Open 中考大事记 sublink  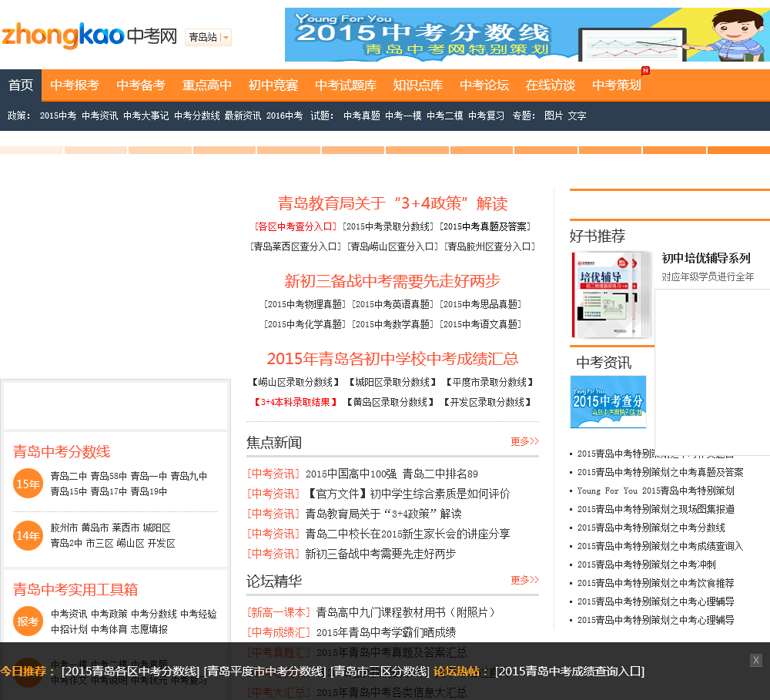(146, 116)
